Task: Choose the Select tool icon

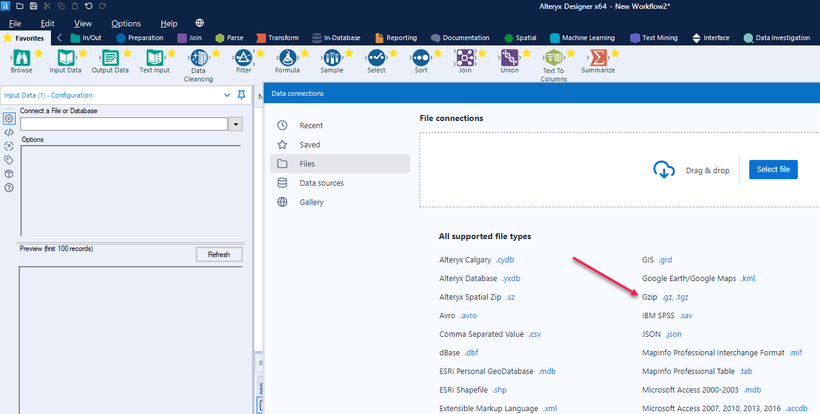Action: 376,58
